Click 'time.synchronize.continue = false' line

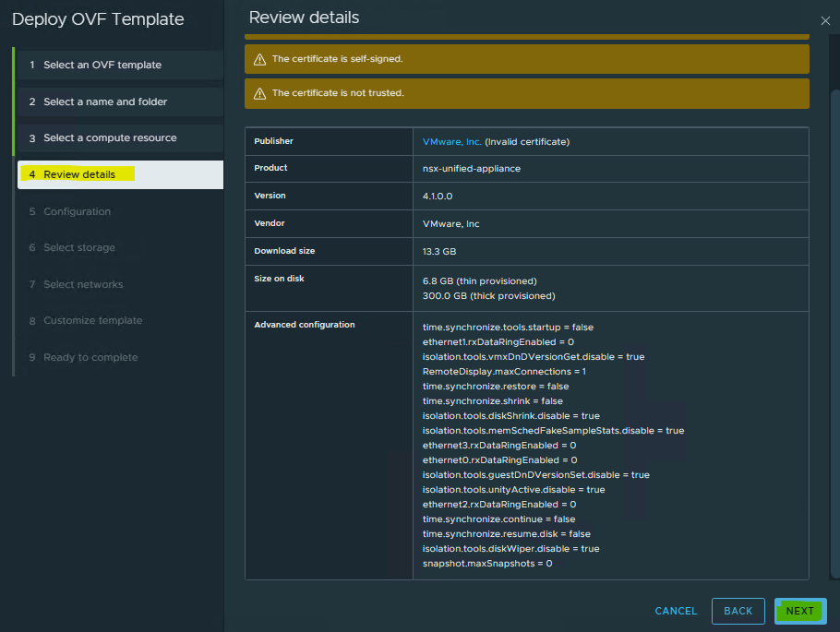(x=498, y=519)
